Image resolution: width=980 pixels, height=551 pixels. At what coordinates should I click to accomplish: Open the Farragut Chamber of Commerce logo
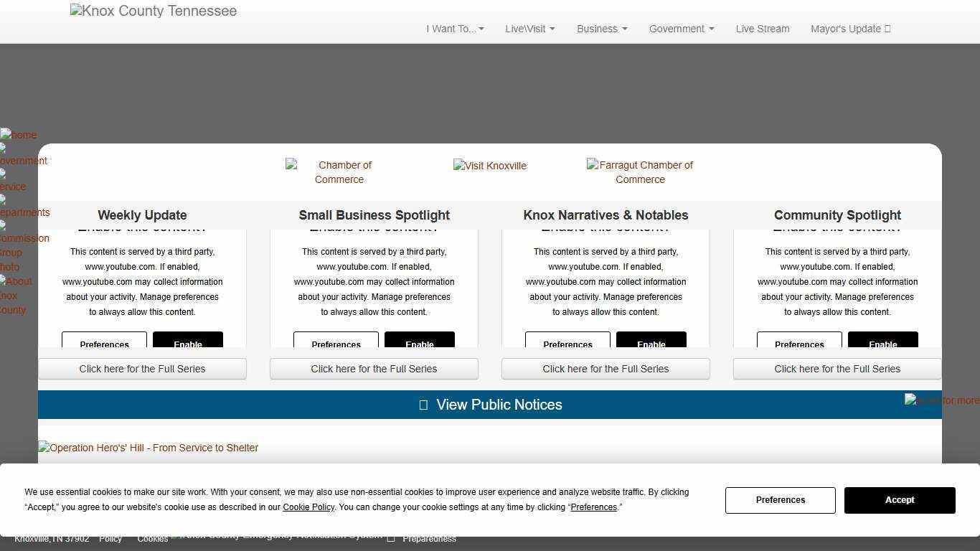point(640,172)
